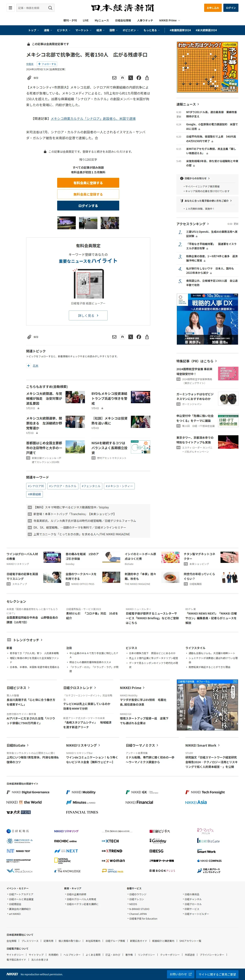This screenshot has width=245, height=980.
Task: Share article by email icon at top
Action: [x=114, y=78]
